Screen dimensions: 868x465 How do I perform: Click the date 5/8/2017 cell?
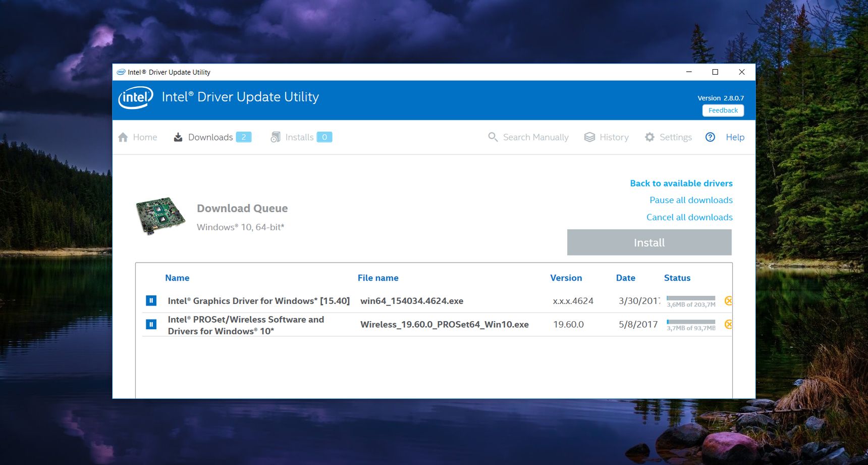pyautogui.click(x=638, y=324)
